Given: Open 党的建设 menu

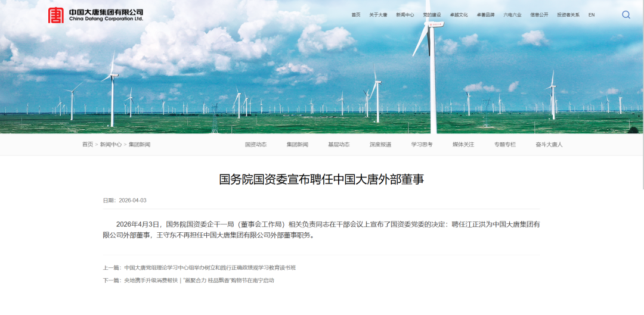Looking at the screenshot, I should (x=432, y=15).
